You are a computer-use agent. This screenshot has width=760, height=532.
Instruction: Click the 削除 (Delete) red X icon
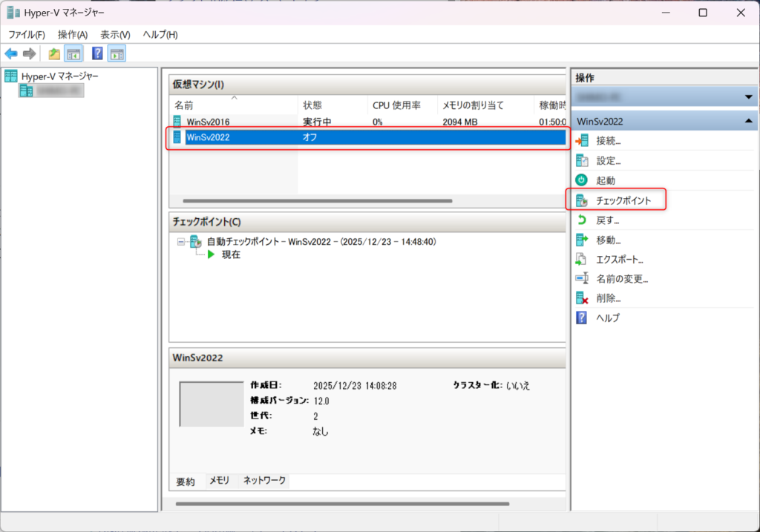[x=582, y=298]
